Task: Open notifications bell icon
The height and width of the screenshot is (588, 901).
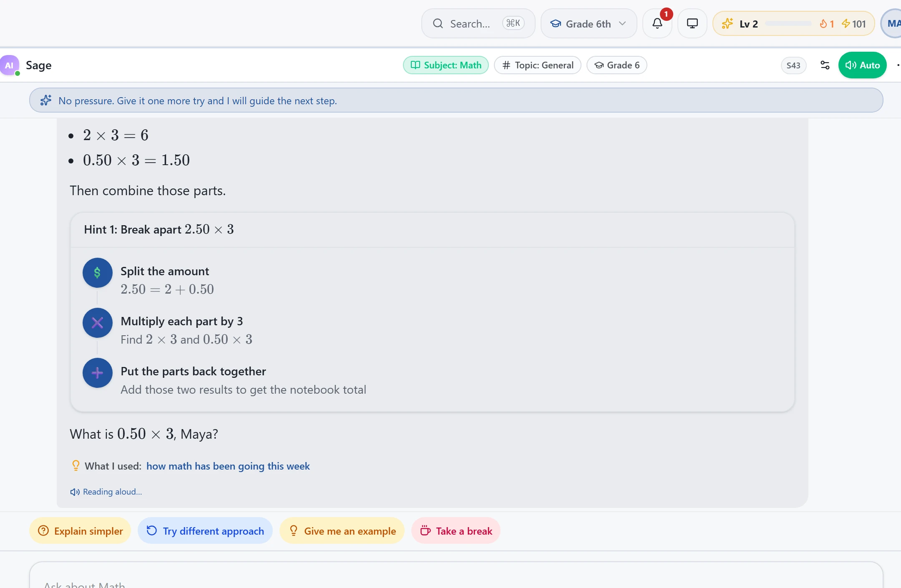Action: click(x=657, y=24)
